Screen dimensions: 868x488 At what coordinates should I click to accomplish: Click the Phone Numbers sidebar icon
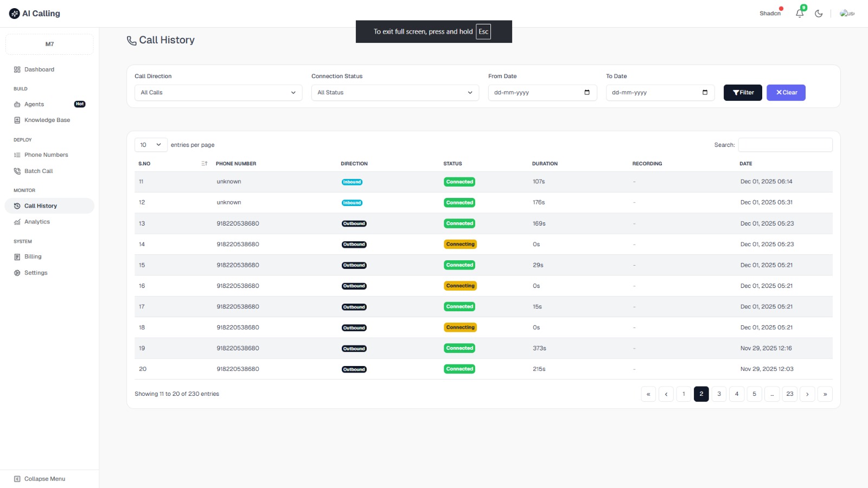click(x=17, y=155)
